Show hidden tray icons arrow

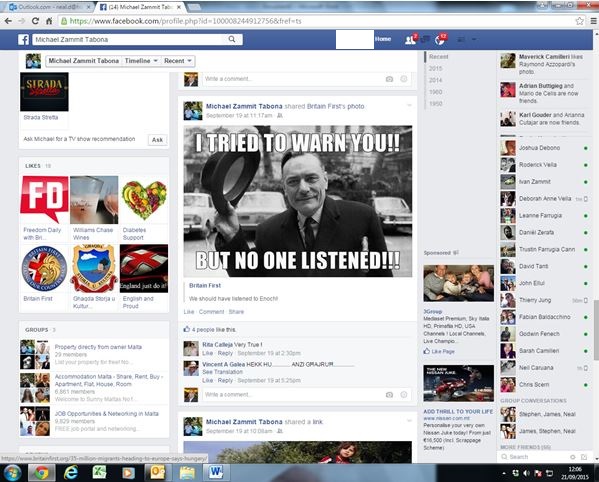coord(504,473)
